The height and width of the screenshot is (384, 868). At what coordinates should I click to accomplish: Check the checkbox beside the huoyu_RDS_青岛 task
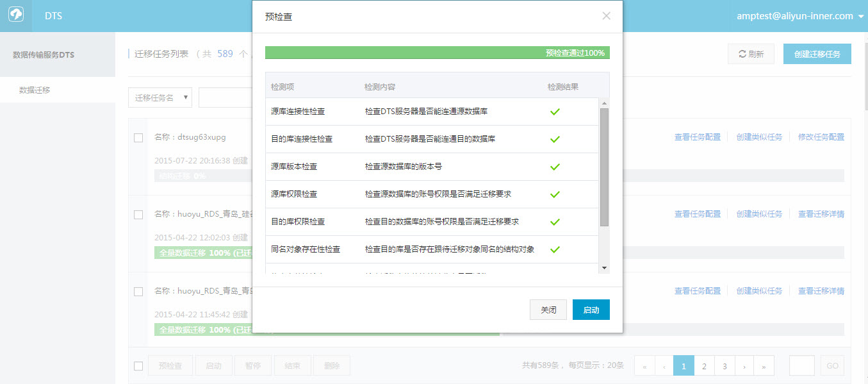tap(138, 215)
